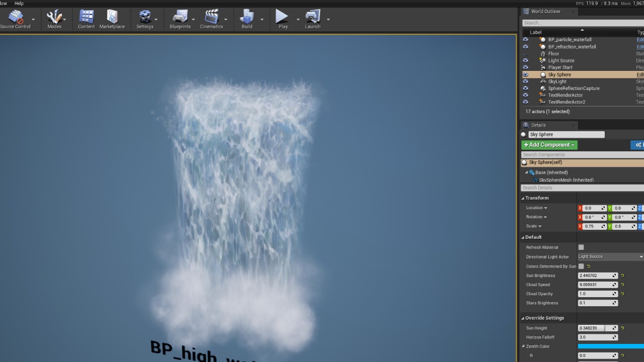
Task: Hide the SkyLight actor via eye icon
Action: coord(525,81)
